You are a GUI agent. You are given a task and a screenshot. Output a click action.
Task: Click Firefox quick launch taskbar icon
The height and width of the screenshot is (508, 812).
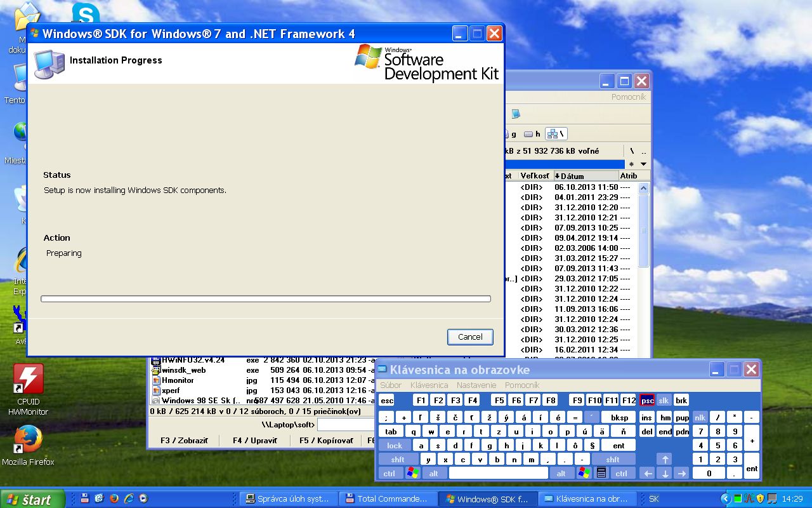tap(114, 498)
